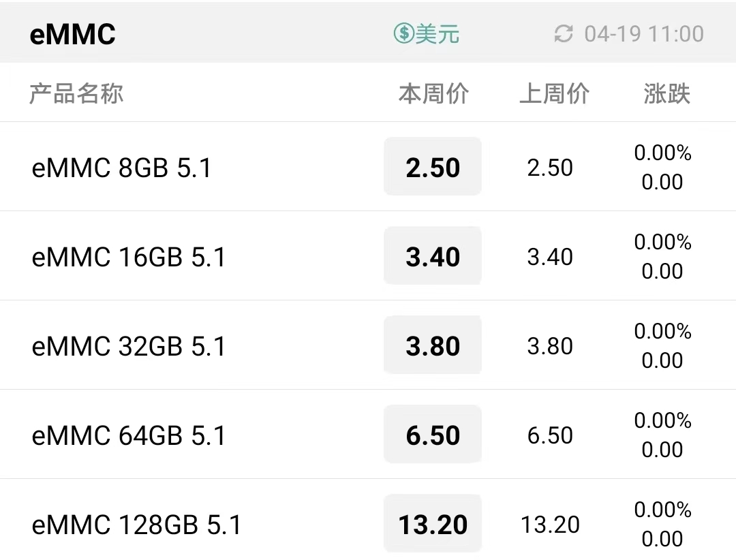Switch currency via 美元 label
736x560 pixels.
pos(437,34)
